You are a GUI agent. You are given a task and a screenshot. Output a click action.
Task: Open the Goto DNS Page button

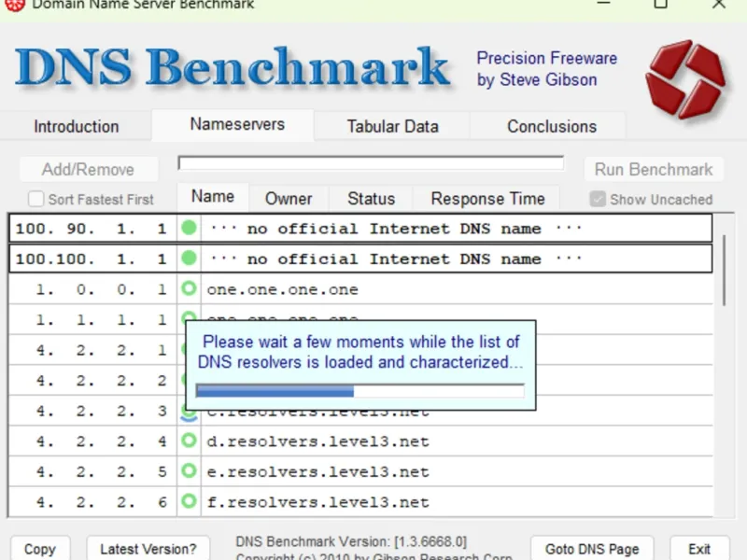pyautogui.click(x=592, y=549)
